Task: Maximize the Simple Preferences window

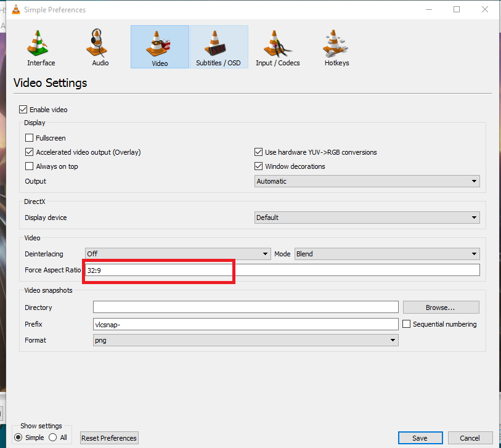Action: pyautogui.click(x=457, y=10)
